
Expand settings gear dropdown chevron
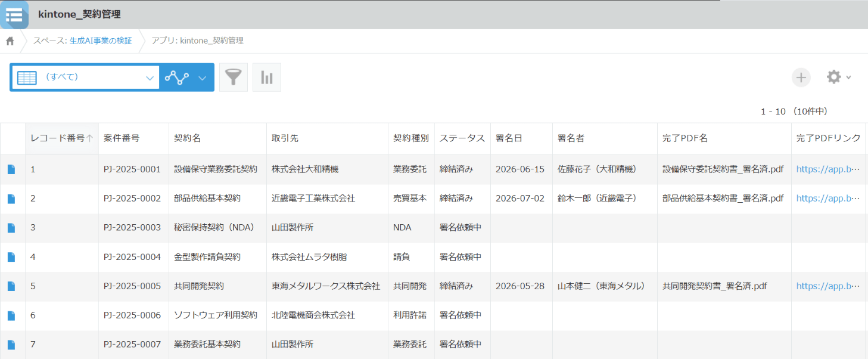pyautogui.click(x=848, y=78)
